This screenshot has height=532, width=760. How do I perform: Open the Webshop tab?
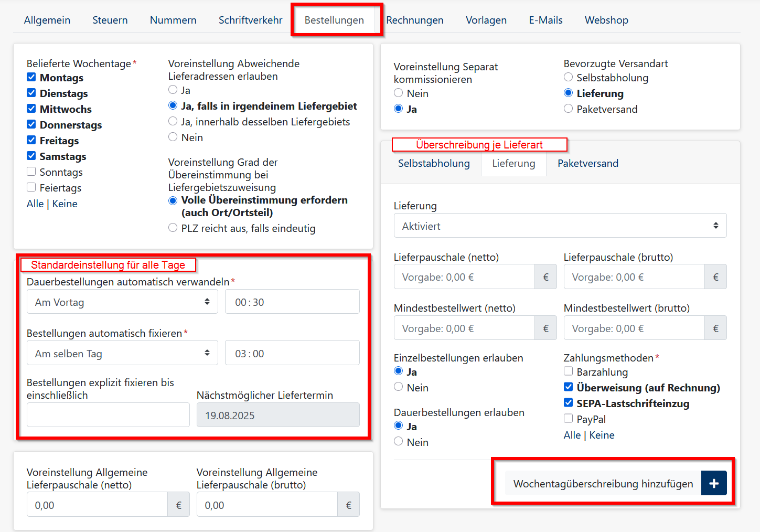(606, 20)
